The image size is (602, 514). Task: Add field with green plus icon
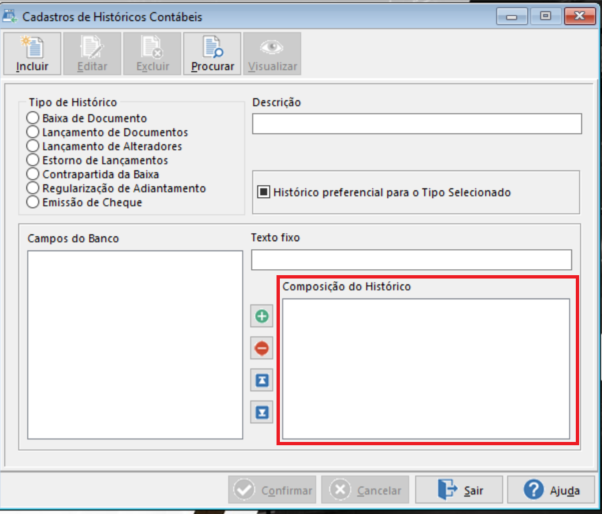(262, 316)
